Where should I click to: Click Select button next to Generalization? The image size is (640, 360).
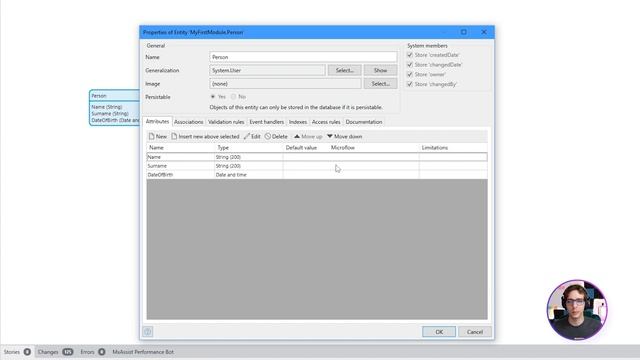point(344,70)
